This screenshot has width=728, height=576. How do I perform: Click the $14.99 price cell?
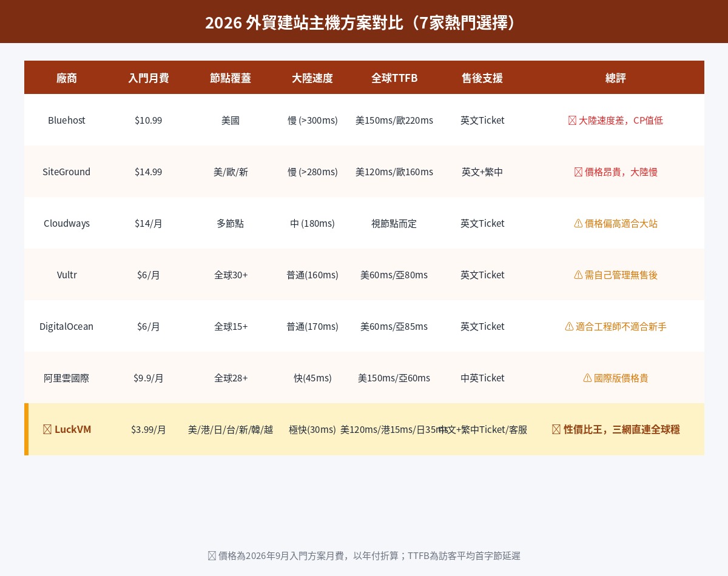(149, 172)
